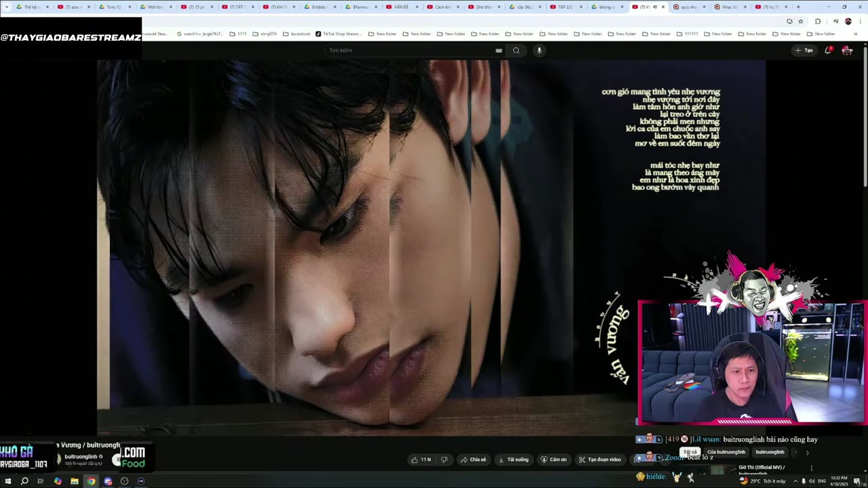Like the video with 11 N likes
Screen dimensions: 868x488
click(x=420, y=460)
